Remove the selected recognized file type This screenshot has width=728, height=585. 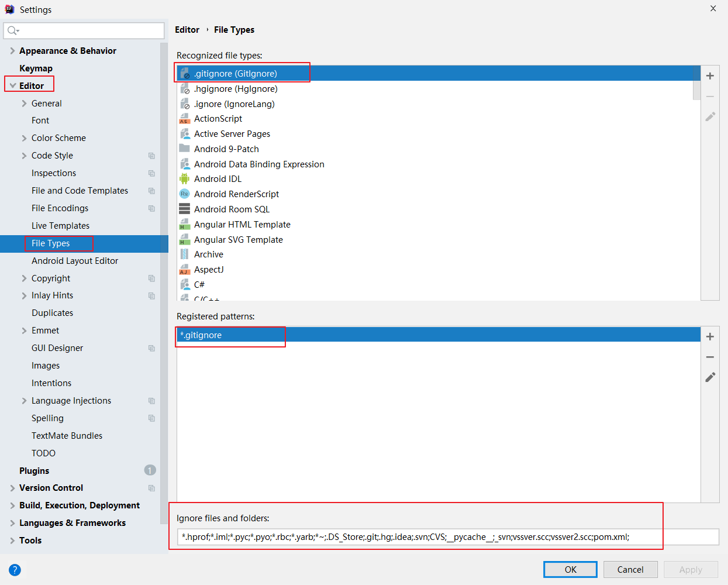(710, 97)
